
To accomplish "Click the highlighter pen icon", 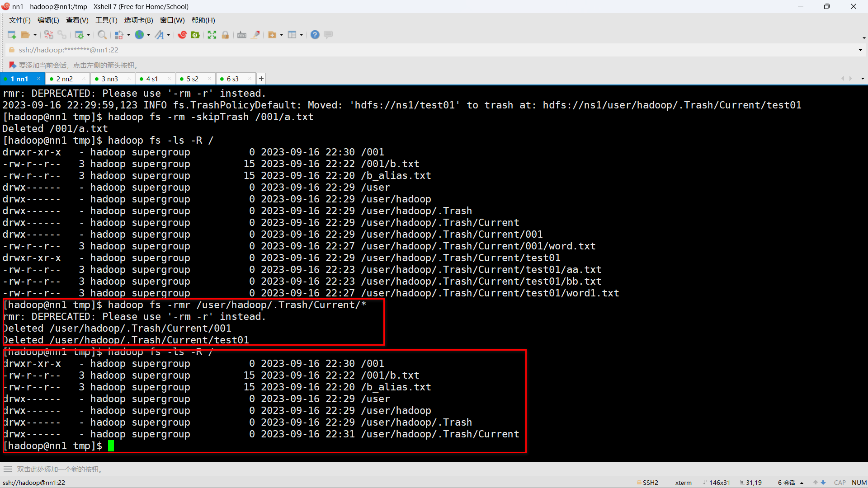I will coord(255,35).
